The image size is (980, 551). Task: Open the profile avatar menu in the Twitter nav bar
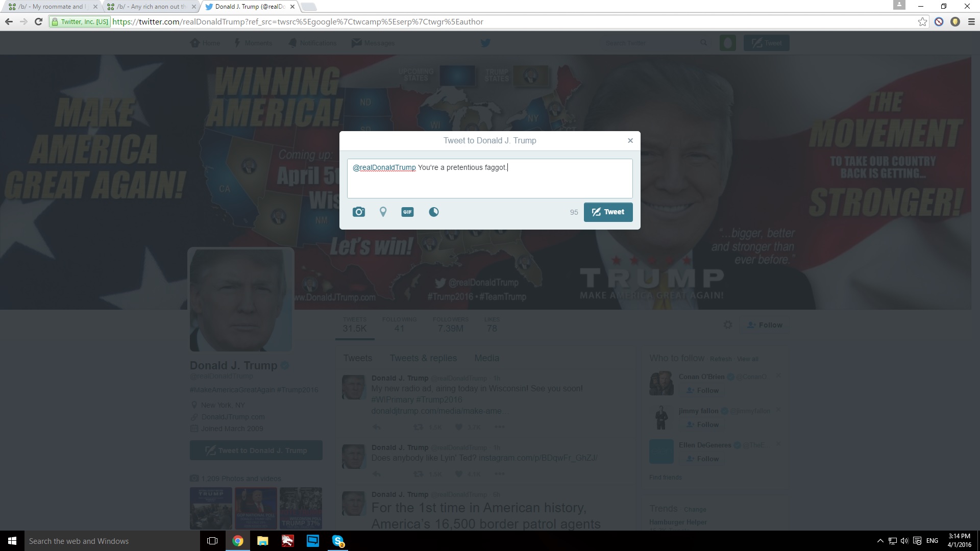[x=728, y=43]
